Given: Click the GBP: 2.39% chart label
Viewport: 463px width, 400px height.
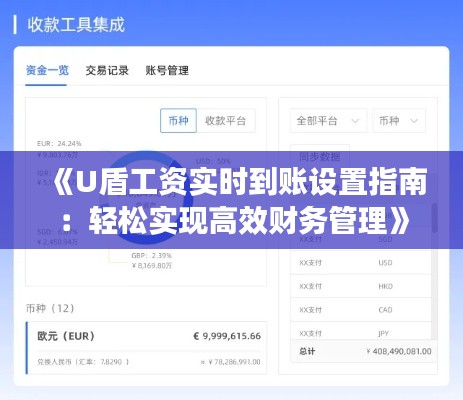Looking at the screenshot, I should 151,256.
